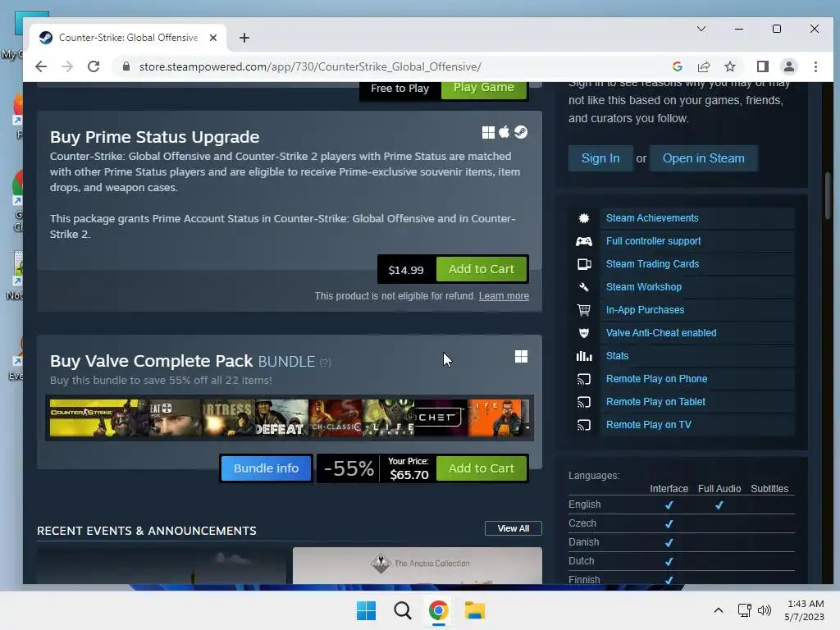
Task: Click the Windows icon in Valve Complete Pack box
Action: click(521, 356)
